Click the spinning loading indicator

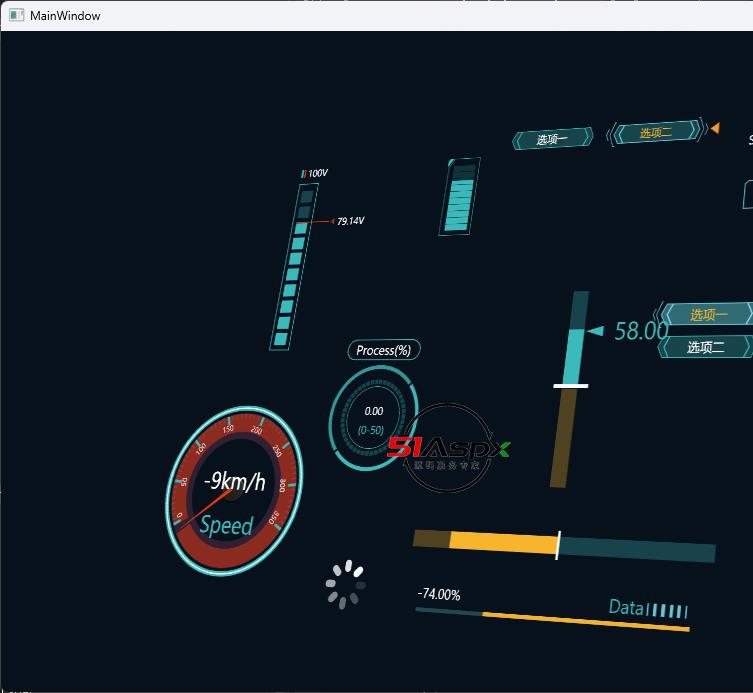[345, 585]
